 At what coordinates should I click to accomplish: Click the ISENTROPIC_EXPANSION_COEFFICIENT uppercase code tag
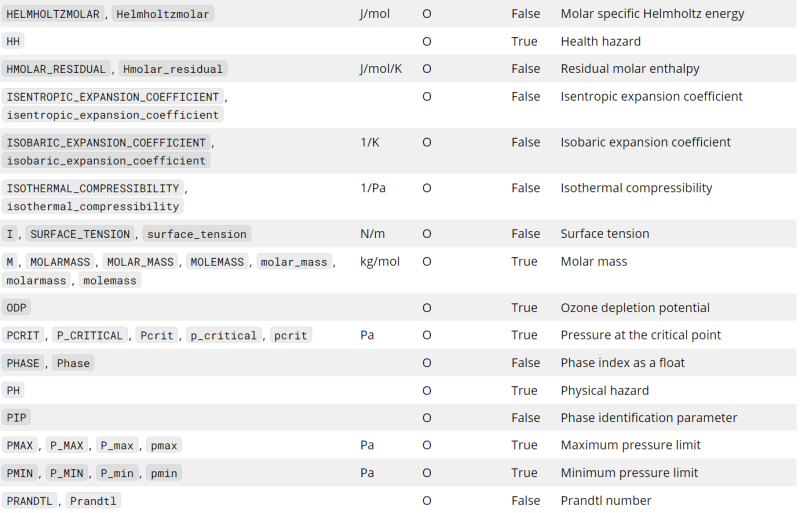click(x=112, y=97)
